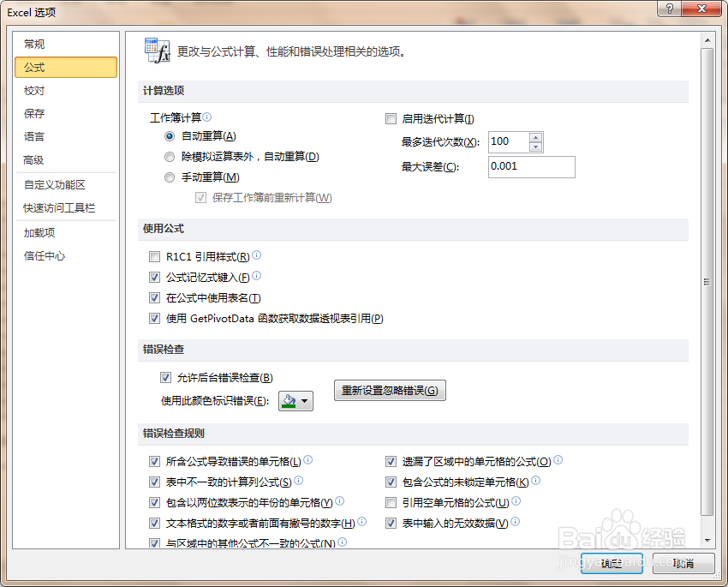Click info icon after 文本格式的数字或者前面有撇号的数字
Screen dimensions: 728x587
[362, 522]
